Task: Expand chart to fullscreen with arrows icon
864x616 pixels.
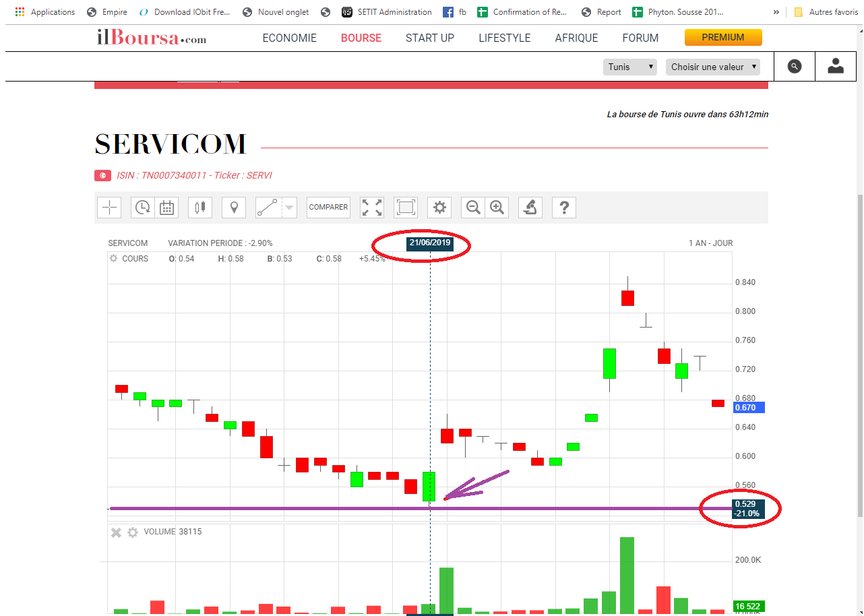Action: click(372, 208)
